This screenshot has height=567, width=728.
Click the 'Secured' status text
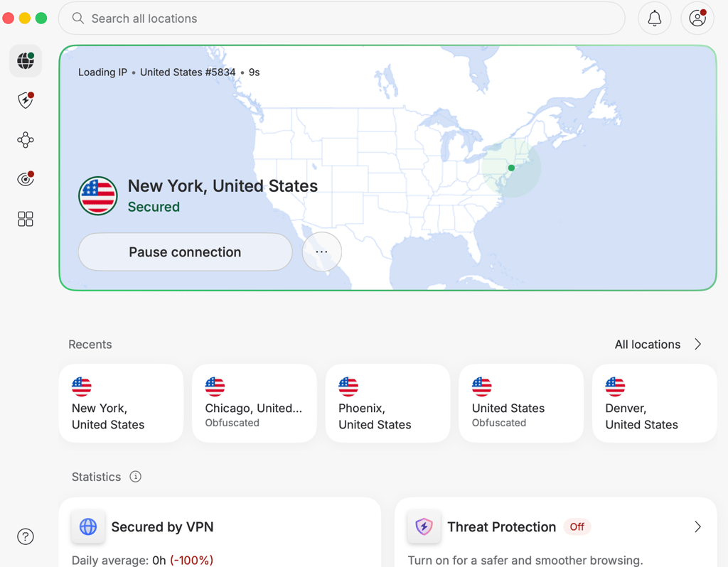(x=154, y=207)
